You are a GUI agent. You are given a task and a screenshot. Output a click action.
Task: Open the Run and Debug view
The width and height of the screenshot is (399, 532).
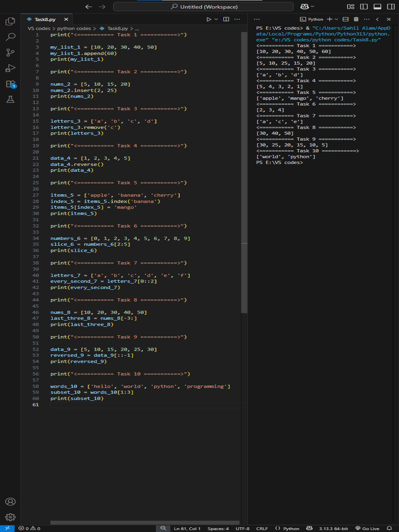coord(10,68)
